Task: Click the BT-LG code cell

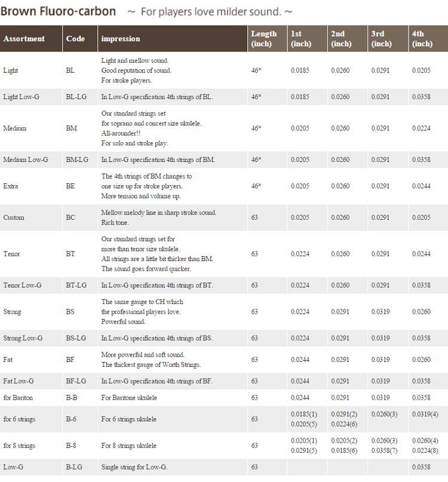Action: [76, 285]
